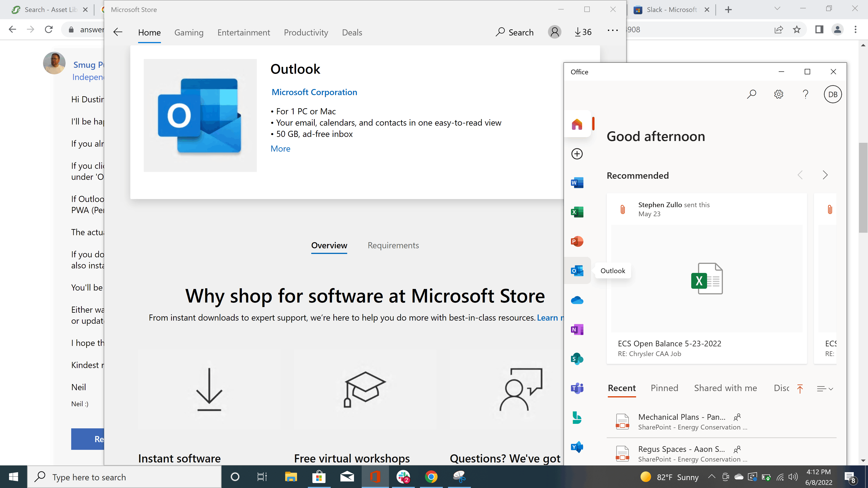The height and width of the screenshot is (488, 868).
Task: Open Task View on the taskbar
Action: 262,477
